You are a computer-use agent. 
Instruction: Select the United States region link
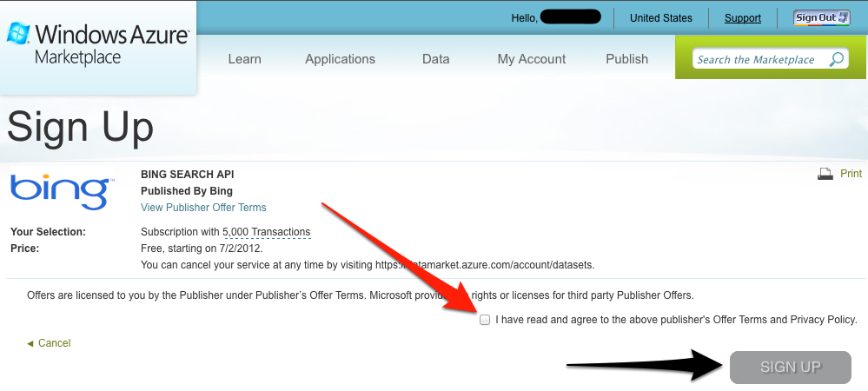pos(661,18)
